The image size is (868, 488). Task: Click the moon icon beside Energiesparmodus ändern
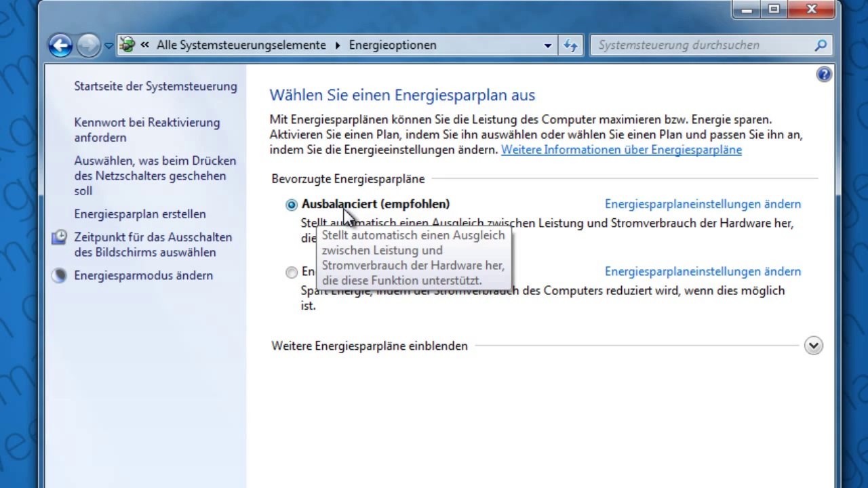(x=60, y=276)
